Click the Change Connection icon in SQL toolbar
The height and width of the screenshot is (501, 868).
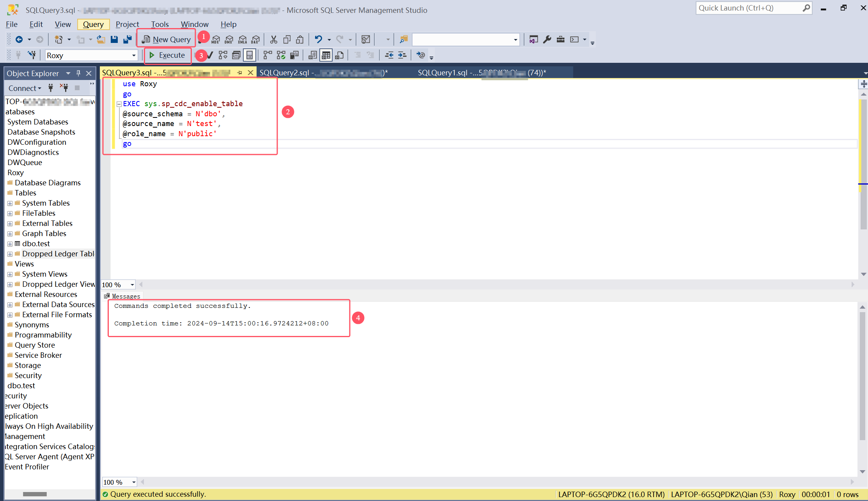[32, 55]
